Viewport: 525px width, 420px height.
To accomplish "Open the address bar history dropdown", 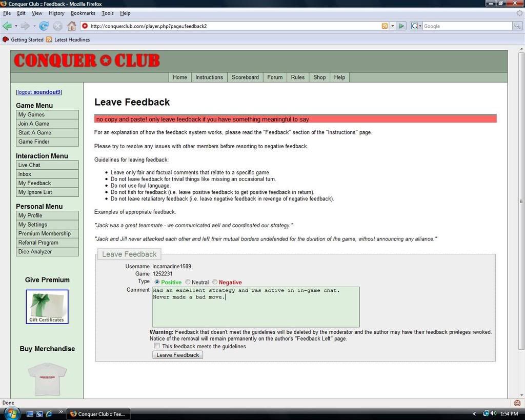I will [x=392, y=26].
